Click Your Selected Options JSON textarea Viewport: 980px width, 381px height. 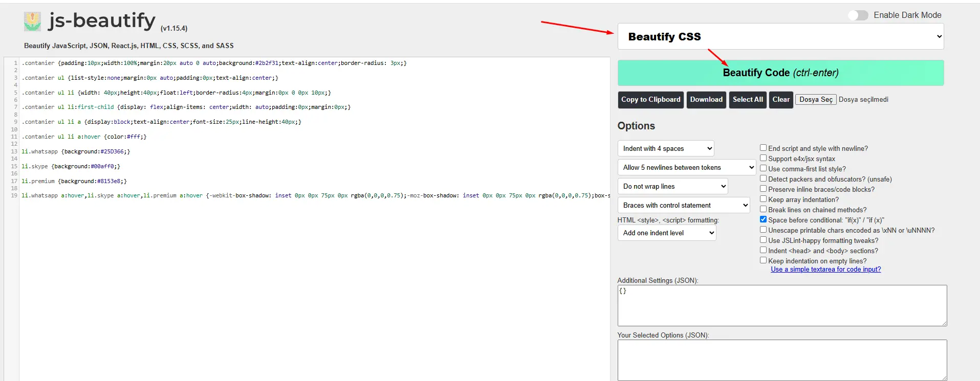[x=782, y=360]
